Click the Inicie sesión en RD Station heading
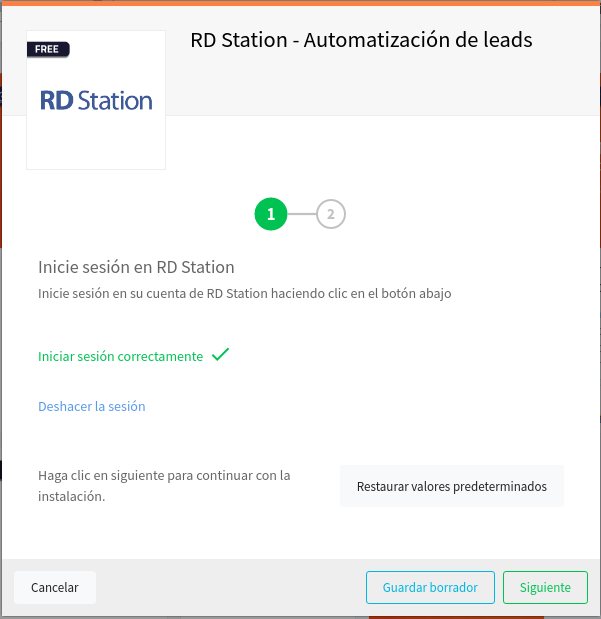Viewport: 601px width, 619px height. [136, 267]
